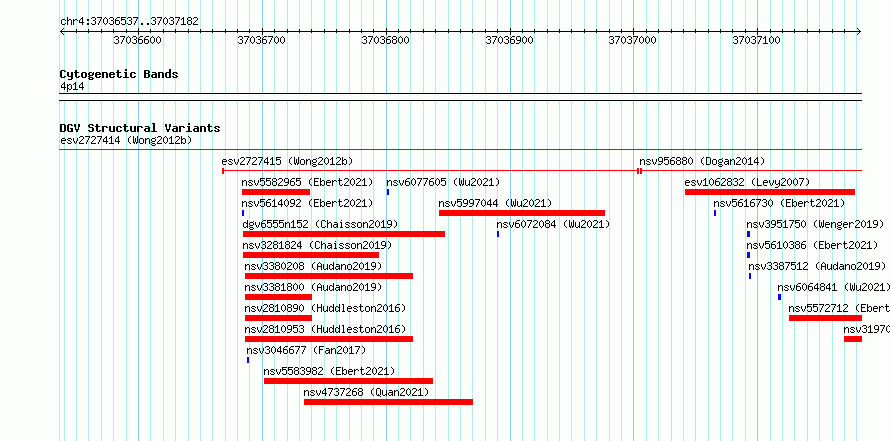Open esv2727415 (Wong2012b) variant label

tap(287, 161)
